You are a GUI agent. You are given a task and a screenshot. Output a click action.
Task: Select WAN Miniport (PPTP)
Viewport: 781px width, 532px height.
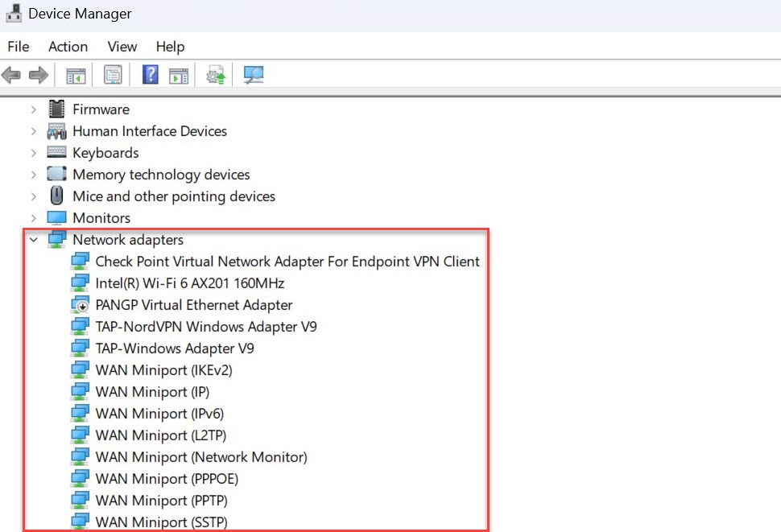click(161, 500)
